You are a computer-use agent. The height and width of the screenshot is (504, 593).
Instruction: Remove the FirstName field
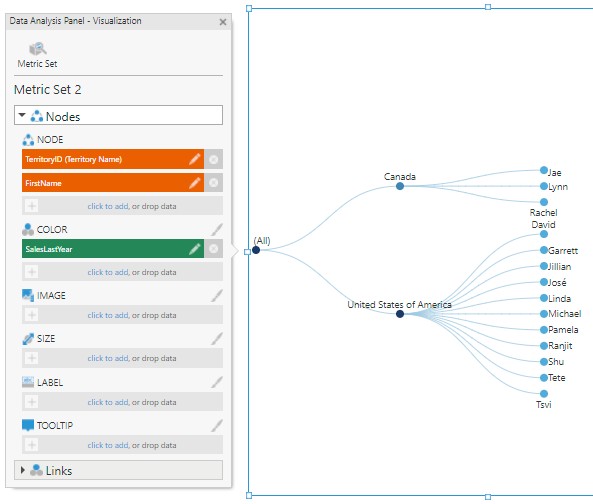point(214,183)
